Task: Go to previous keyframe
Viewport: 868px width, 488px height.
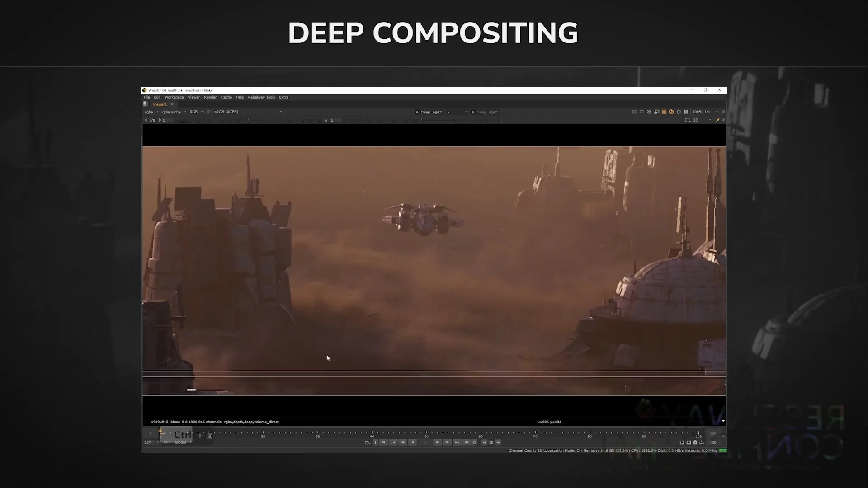Action: click(x=393, y=442)
